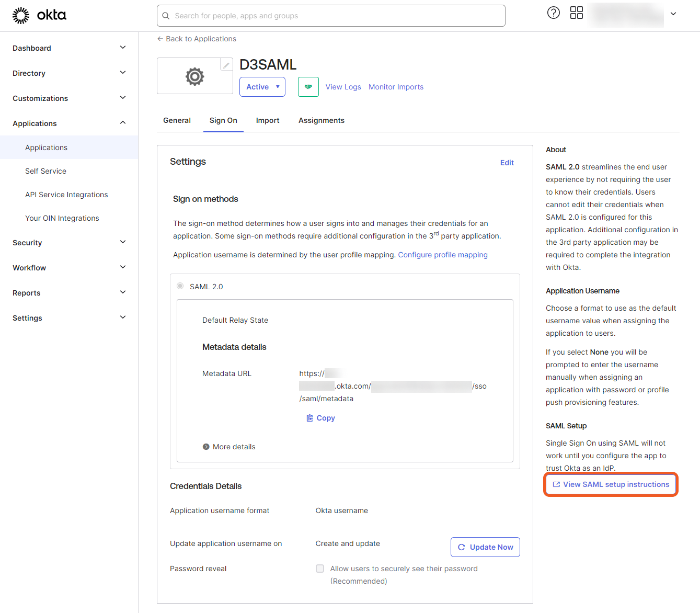Select the SAML 2.0 radio button
The width and height of the screenshot is (700, 613).
180,286
